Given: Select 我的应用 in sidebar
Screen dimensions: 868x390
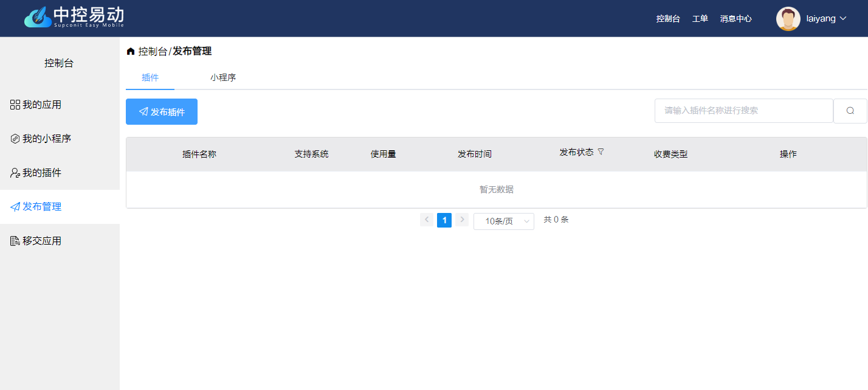Looking at the screenshot, I should click(x=60, y=105).
